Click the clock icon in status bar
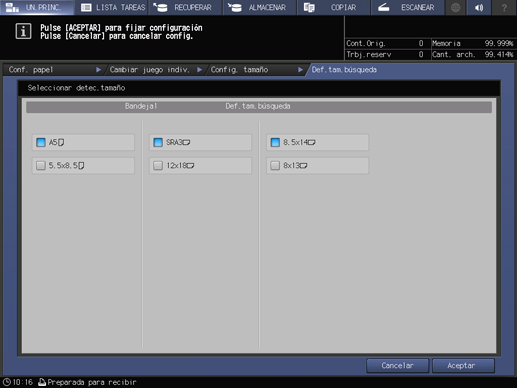This screenshot has width=517, height=388. [7, 382]
